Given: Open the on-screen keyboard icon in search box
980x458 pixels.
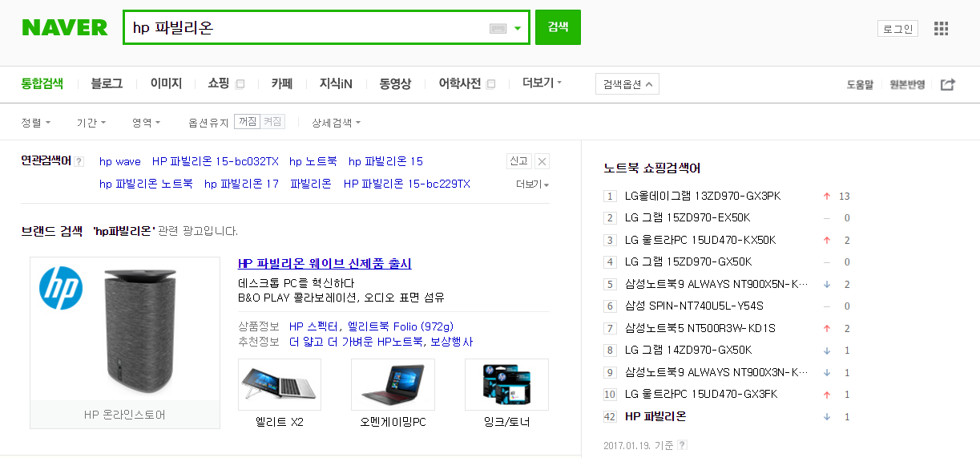Looking at the screenshot, I should pos(498,28).
